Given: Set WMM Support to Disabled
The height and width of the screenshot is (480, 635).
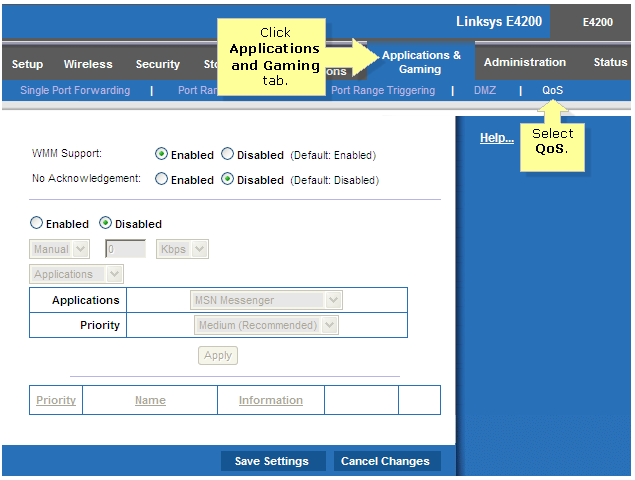Looking at the screenshot, I should click(x=228, y=154).
